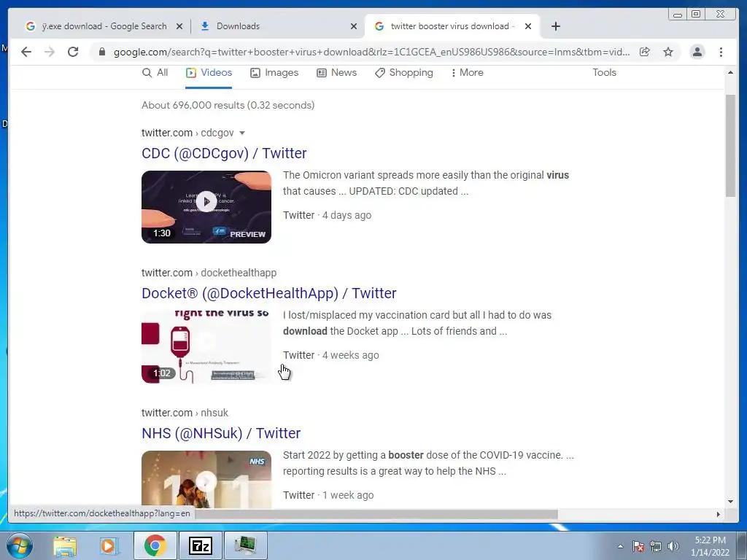The image size is (747, 560).
Task: Open 'Docket® (@DocketHealthApp) / Twitter' result
Action: [x=268, y=293]
